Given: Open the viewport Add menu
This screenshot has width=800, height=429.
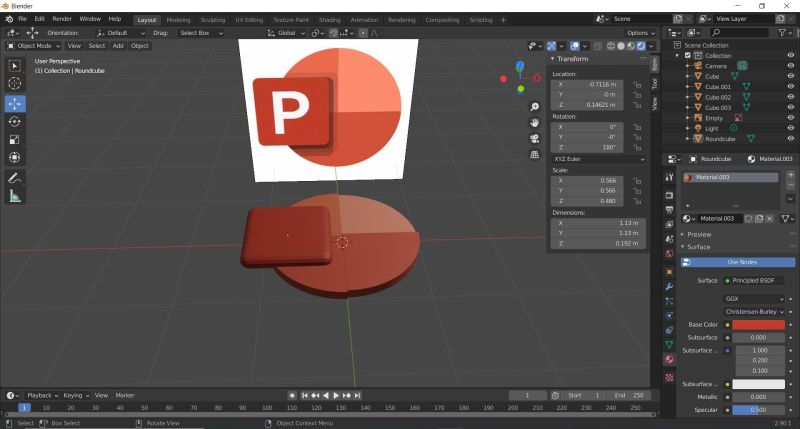Looking at the screenshot, I should coord(118,46).
